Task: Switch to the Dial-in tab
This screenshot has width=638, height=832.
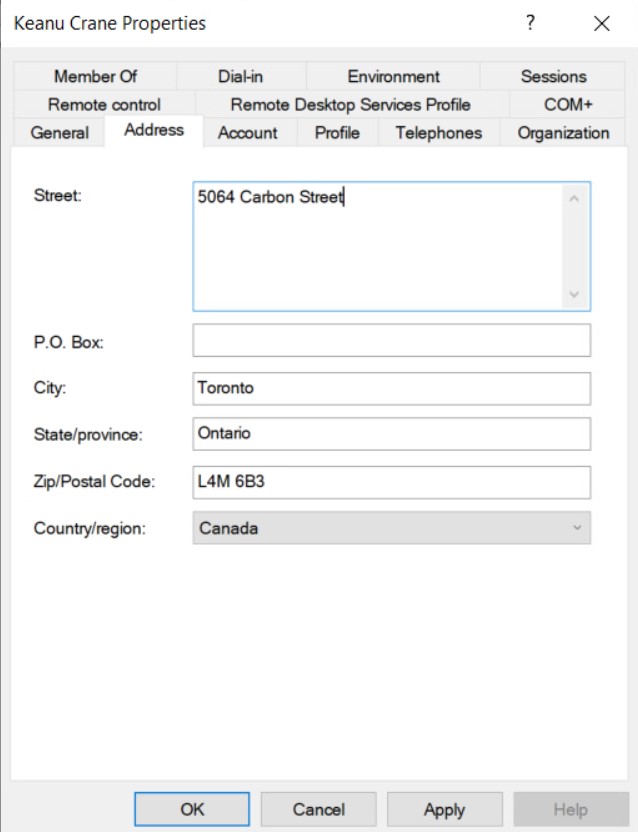Action: (x=240, y=76)
